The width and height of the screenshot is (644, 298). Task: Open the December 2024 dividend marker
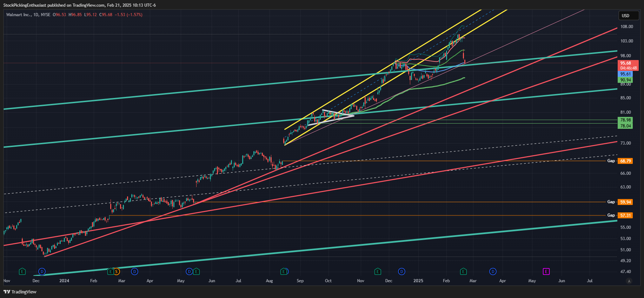(x=402, y=271)
